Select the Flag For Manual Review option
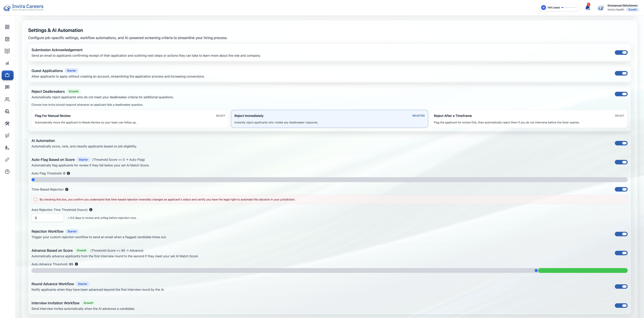Viewport: 644px width, 318px height. point(130,119)
